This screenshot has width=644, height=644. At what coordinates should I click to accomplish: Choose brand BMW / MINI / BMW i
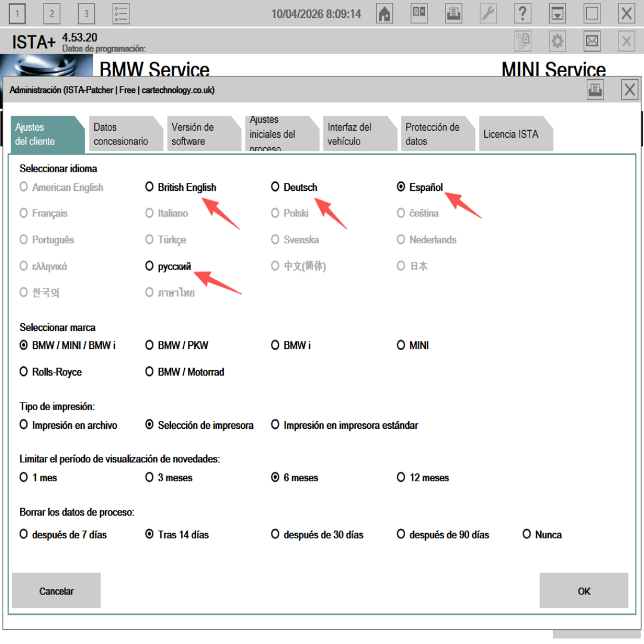(x=67, y=345)
